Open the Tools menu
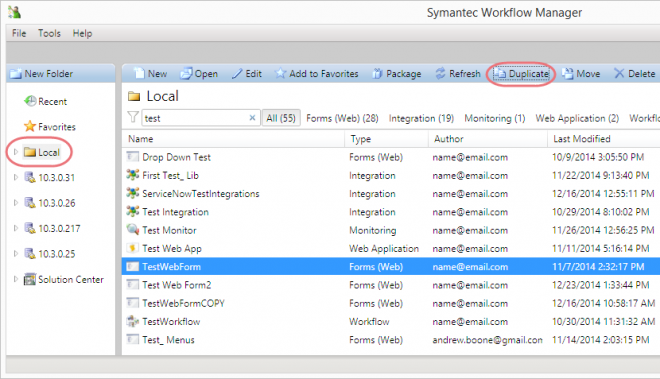The height and width of the screenshot is (379, 660). pyautogui.click(x=49, y=33)
